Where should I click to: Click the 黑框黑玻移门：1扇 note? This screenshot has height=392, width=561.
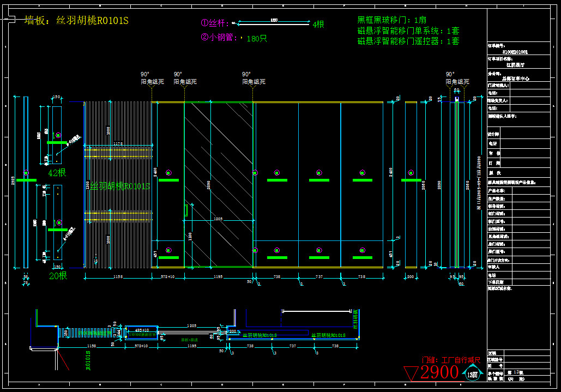click(392, 20)
